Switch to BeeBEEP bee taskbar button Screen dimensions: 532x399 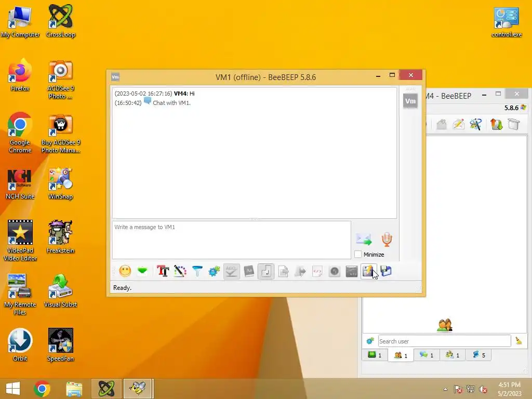point(138,389)
